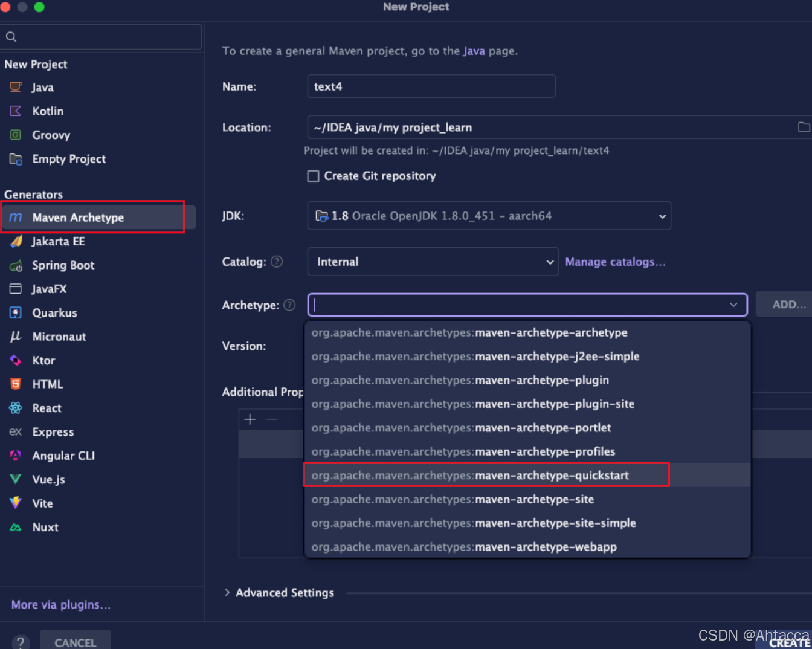Click the React atom icon
The height and width of the screenshot is (649, 812).
coord(16,408)
